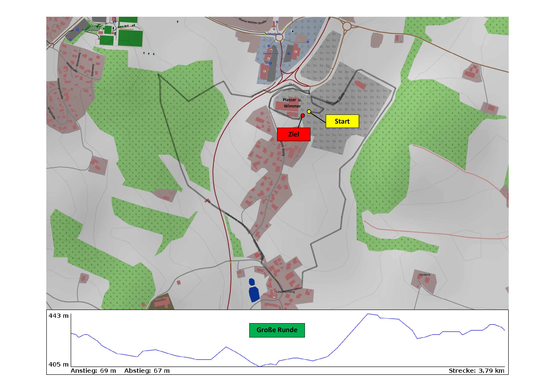Click the fuel station icon on the map
Image resolution: width=555 pixels, height=392 pixels.
(292, 31)
